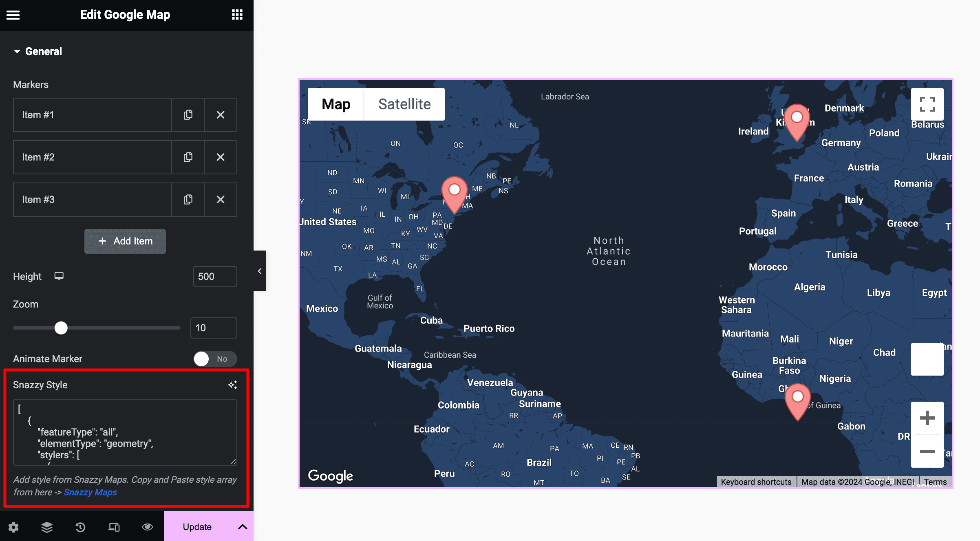Expand save options arrow next to Update

coord(243,527)
